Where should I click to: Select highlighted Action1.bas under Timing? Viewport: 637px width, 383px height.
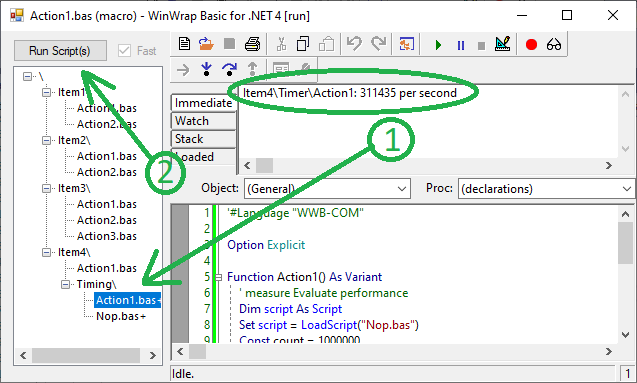pyautogui.click(x=128, y=300)
